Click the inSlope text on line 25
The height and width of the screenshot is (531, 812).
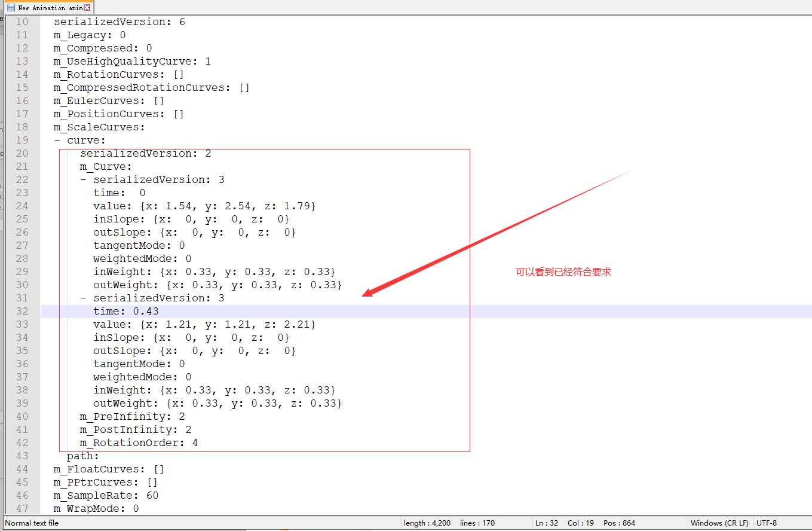(191, 219)
